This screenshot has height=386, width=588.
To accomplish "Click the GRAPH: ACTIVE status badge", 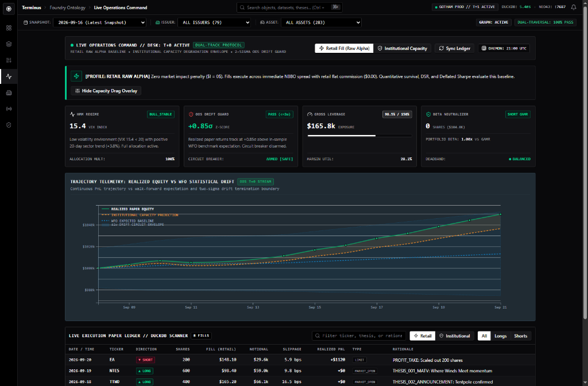I will (493, 22).
